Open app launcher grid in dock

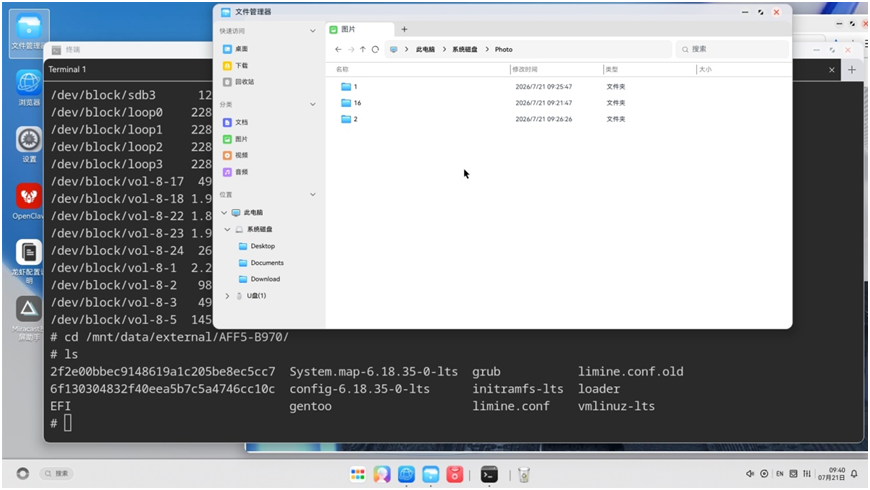(358, 474)
